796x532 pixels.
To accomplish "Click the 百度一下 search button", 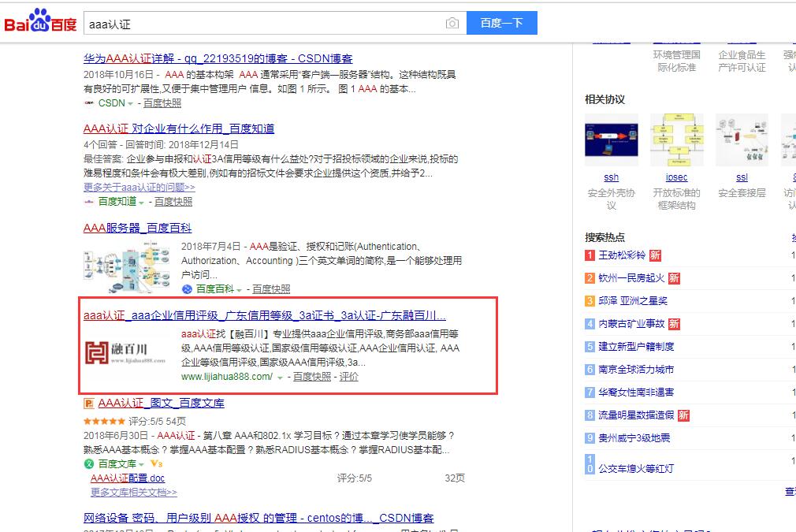I will 501,23.
